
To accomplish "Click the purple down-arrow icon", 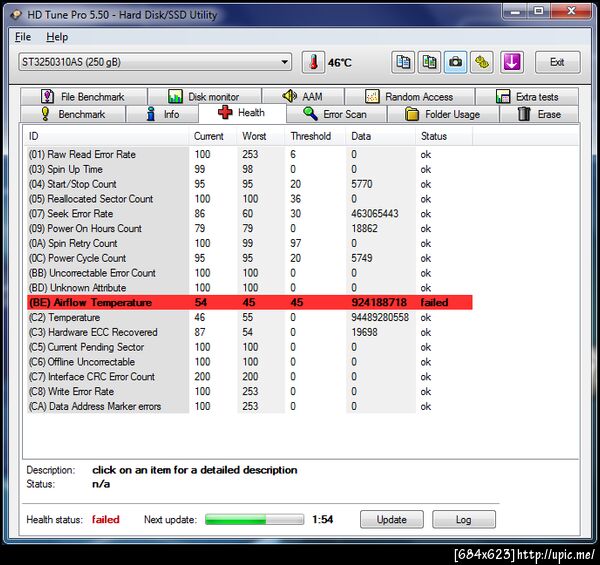I will tap(512, 62).
